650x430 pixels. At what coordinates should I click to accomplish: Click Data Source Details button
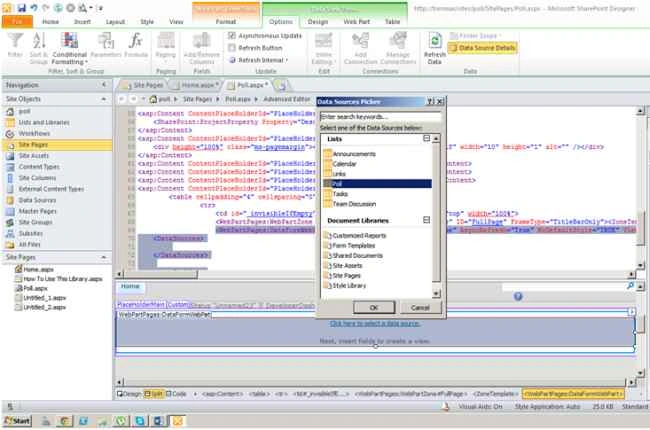pyautogui.click(x=483, y=48)
